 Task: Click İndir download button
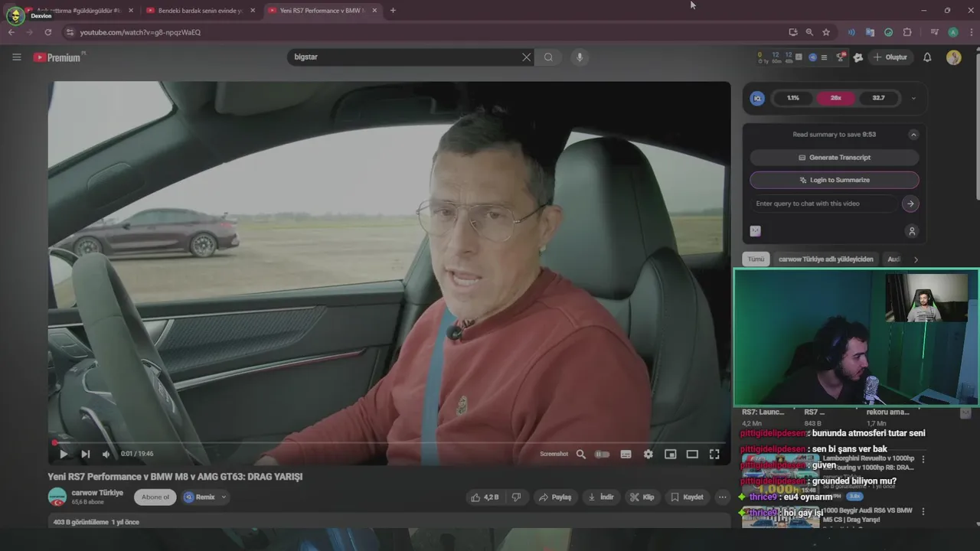pyautogui.click(x=600, y=497)
